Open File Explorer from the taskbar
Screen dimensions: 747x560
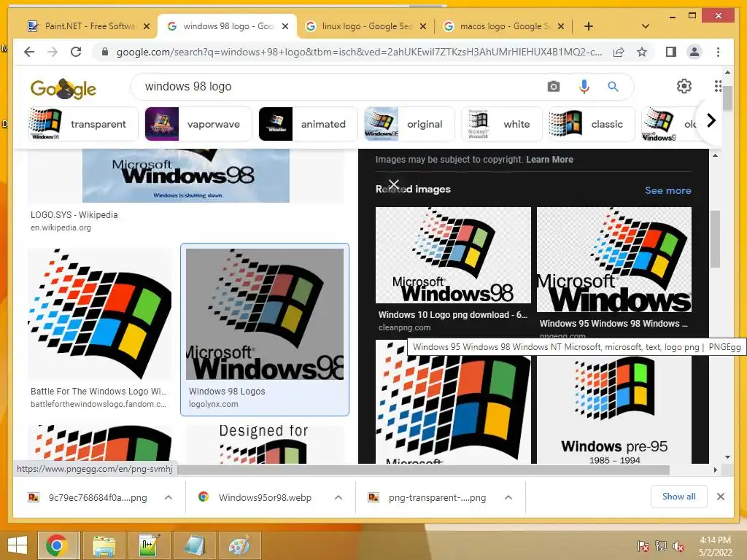104,545
